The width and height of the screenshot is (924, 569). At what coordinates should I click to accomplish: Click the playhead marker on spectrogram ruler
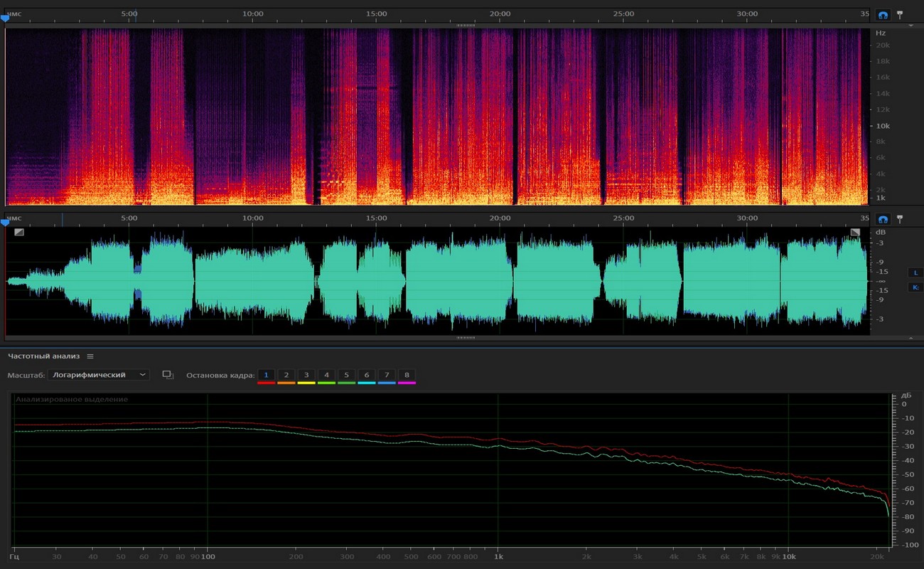5,18
